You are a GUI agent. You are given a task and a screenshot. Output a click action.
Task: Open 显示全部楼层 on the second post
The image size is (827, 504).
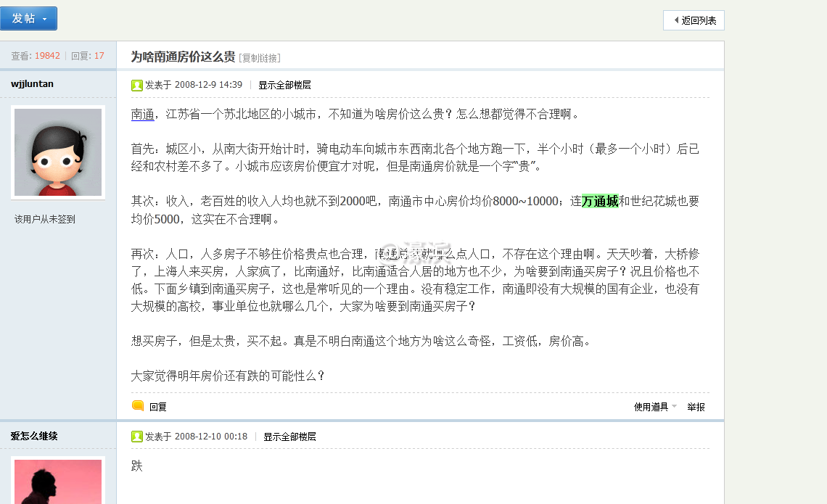click(x=290, y=437)
